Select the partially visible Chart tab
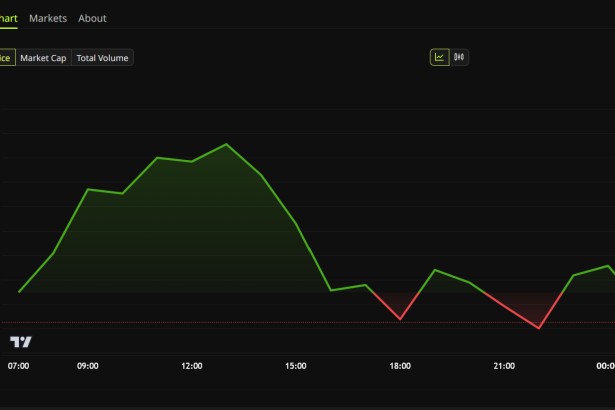This screenshot has width=615, height=410. click(9, 18)
